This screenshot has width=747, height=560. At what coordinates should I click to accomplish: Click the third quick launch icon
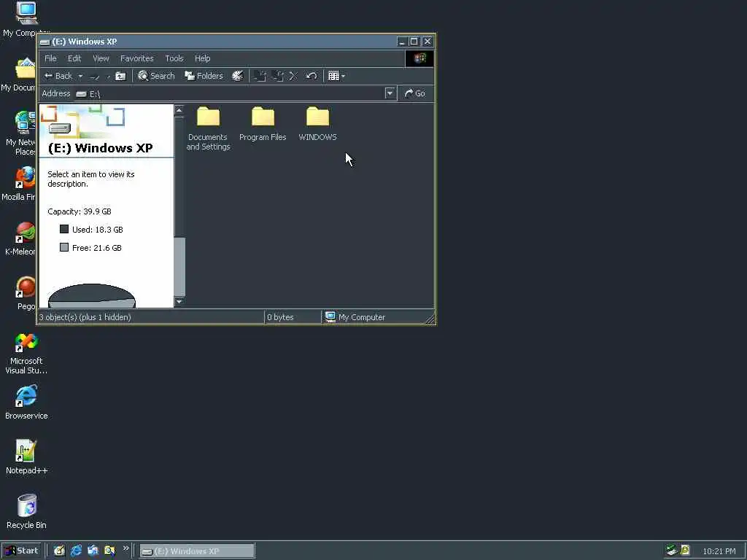coord(93,551)
